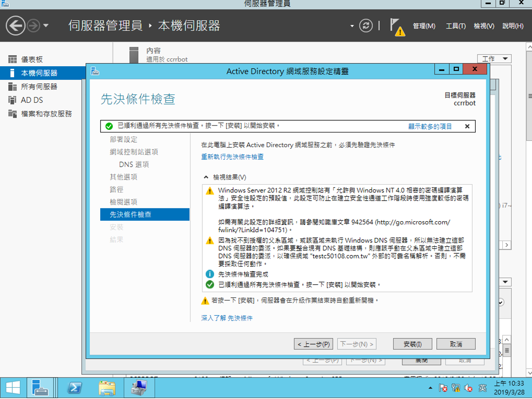Click the green check icon in notification bar
Image resolution: width=532 pixels, height=399 pixels.
click(109, 126)
